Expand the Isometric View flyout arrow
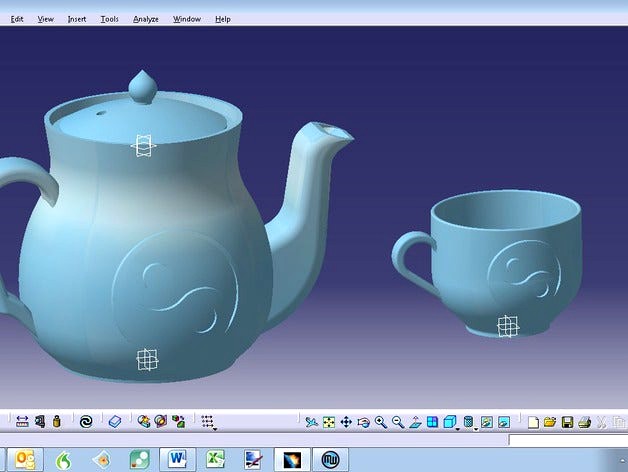The width and height of the screenshot is (628, 472). tap(458, 430)
